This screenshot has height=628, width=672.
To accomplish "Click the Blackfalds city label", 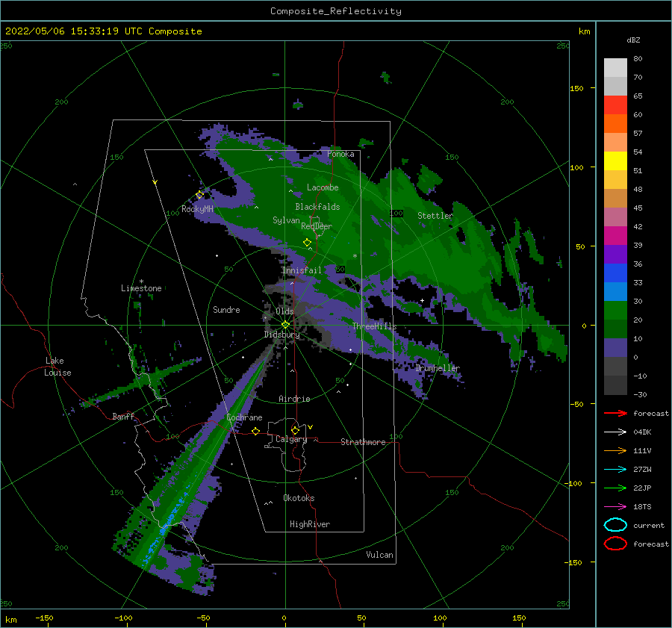I will [x=317, y=207].
